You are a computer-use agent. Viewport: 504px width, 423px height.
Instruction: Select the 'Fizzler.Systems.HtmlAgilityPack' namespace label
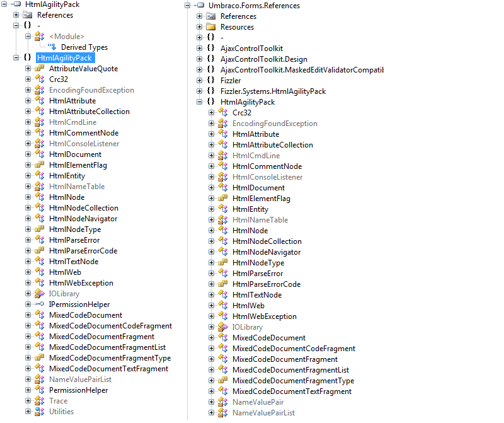click(x=273, y=91)
